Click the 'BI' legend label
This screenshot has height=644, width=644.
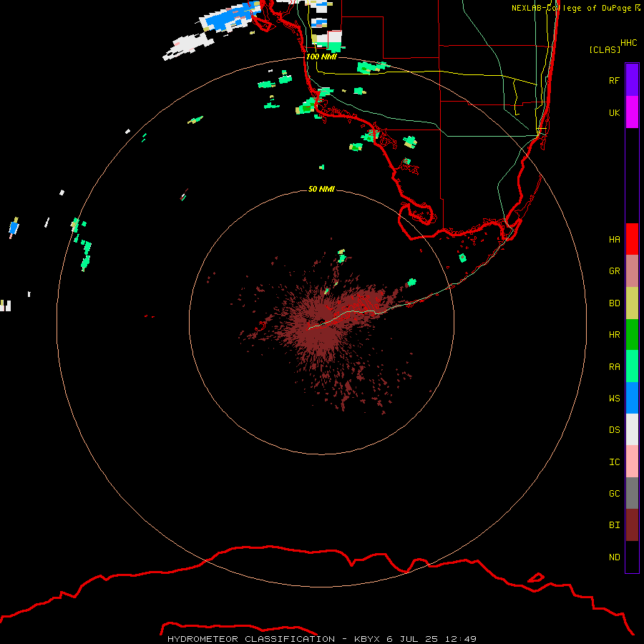614,525
